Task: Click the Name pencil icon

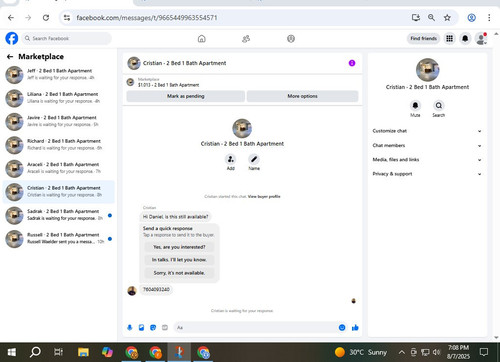Action: point(254,159)
